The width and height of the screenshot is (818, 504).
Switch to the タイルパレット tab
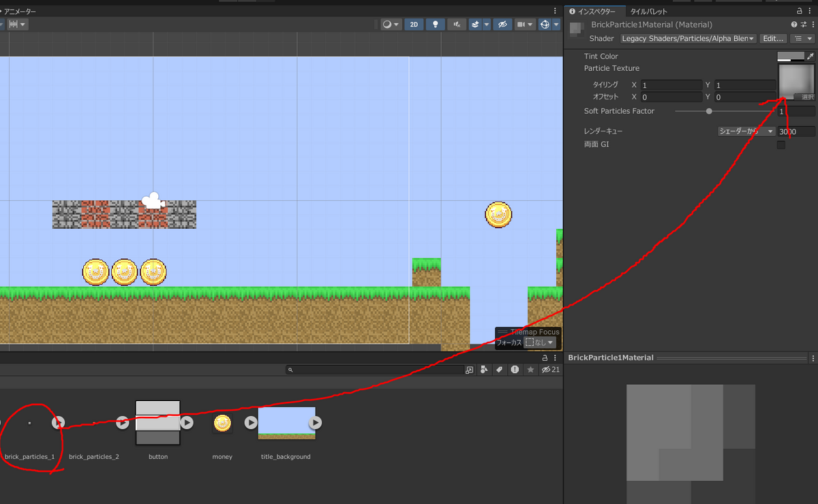(x=648, y=12)
